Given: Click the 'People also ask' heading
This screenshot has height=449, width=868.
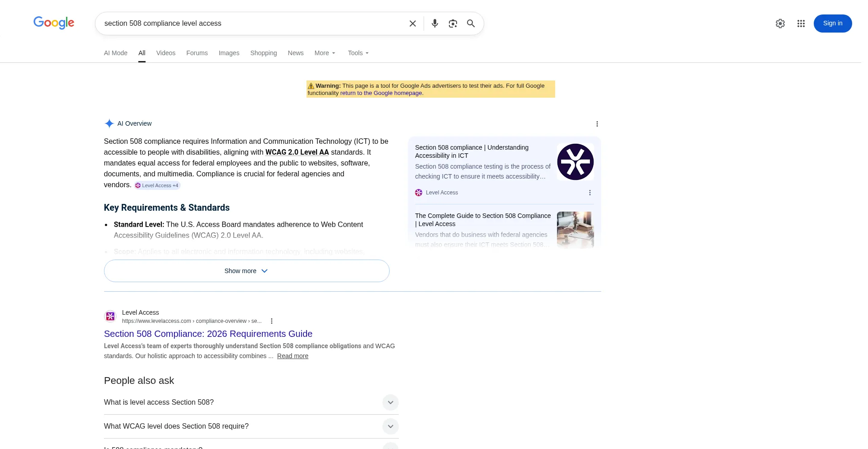Looking at the screenshot, I should tap(139, 381).
